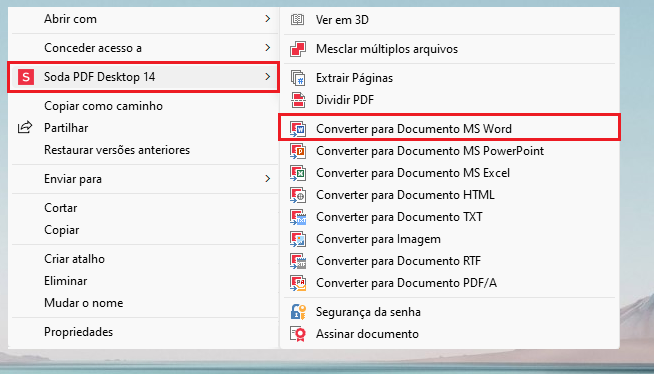The width and height of the screenshot is (654, 374).
Task: Click the RTF conversion icon
Action: 298,261
